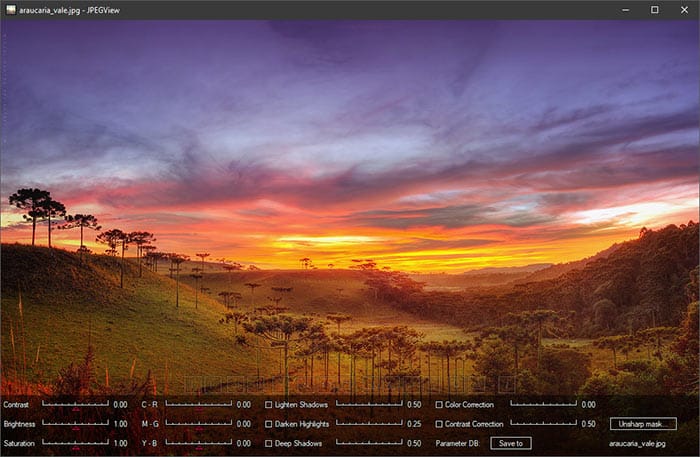The width and height of the screenshot is (700, 457).
Task: Click the Contrast slider track
Action: click(75, 404)
